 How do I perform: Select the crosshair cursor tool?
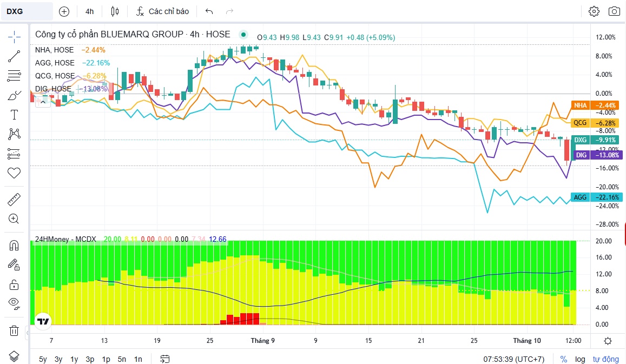click(14, 37)
